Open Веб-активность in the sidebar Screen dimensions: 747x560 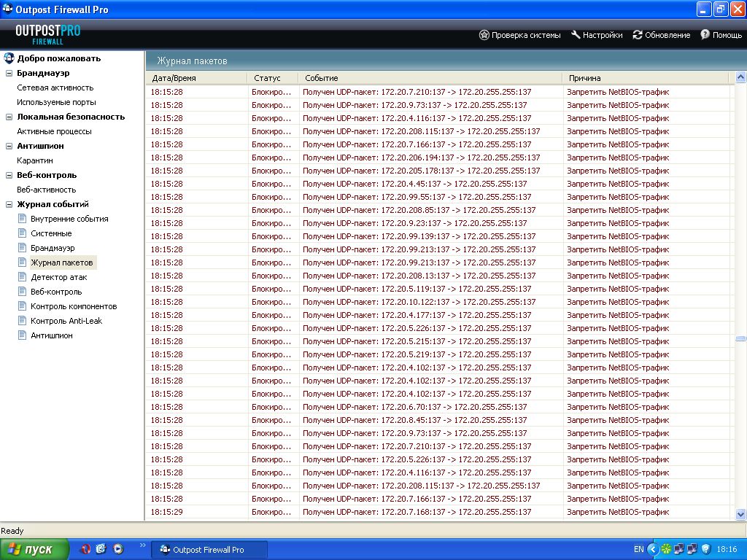46,190
